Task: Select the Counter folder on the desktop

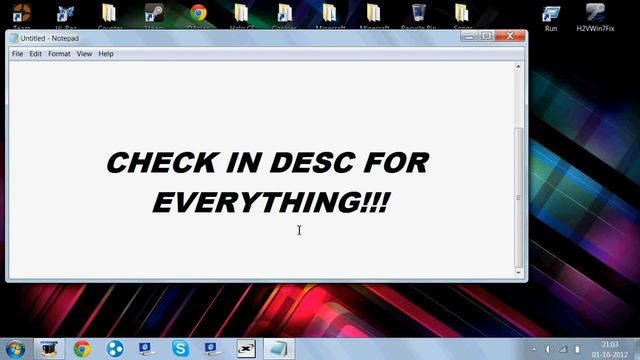Action: (x=109, y=16)
